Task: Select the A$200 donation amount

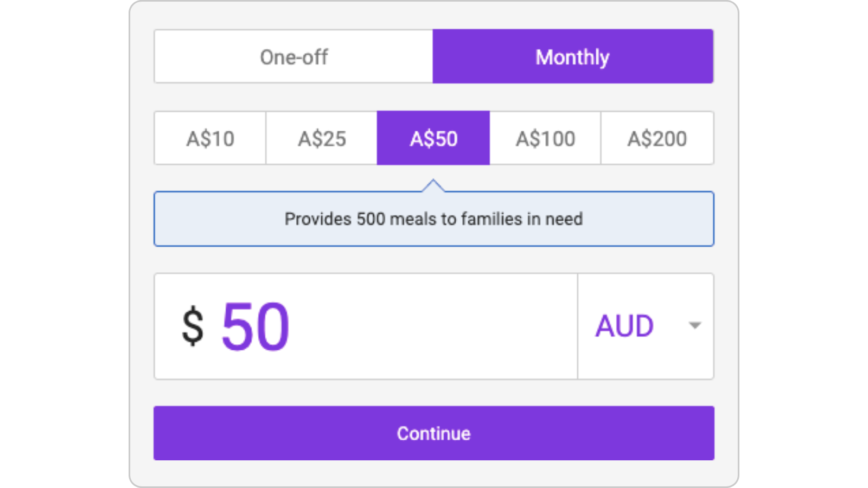Action: 657,138
